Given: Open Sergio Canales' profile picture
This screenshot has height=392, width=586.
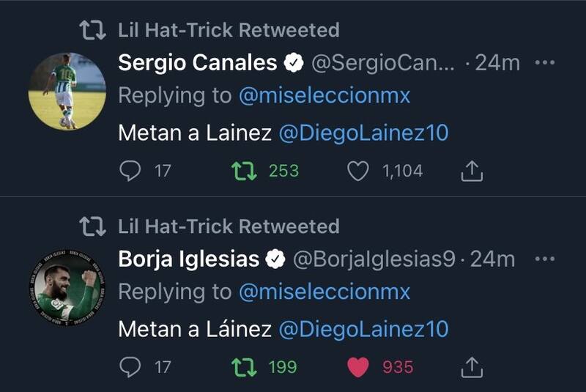Looking at the screenshot, I should click(x=67, y=92).
